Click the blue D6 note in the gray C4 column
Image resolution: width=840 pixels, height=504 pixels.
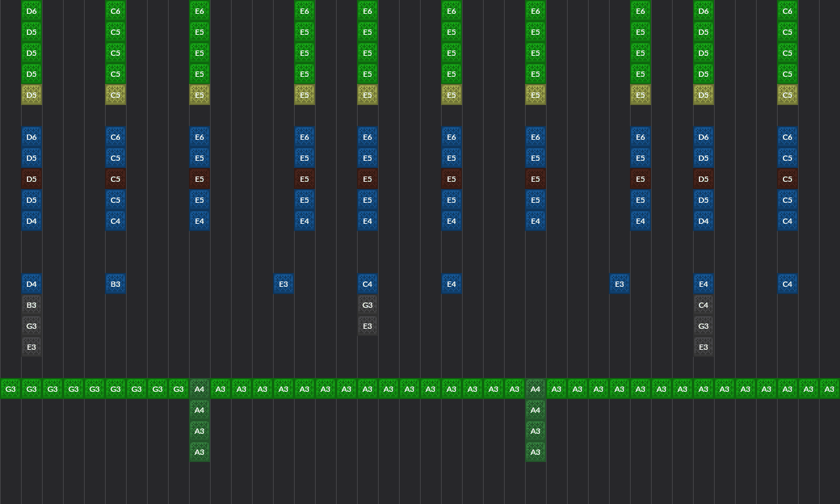coord(703,137)
